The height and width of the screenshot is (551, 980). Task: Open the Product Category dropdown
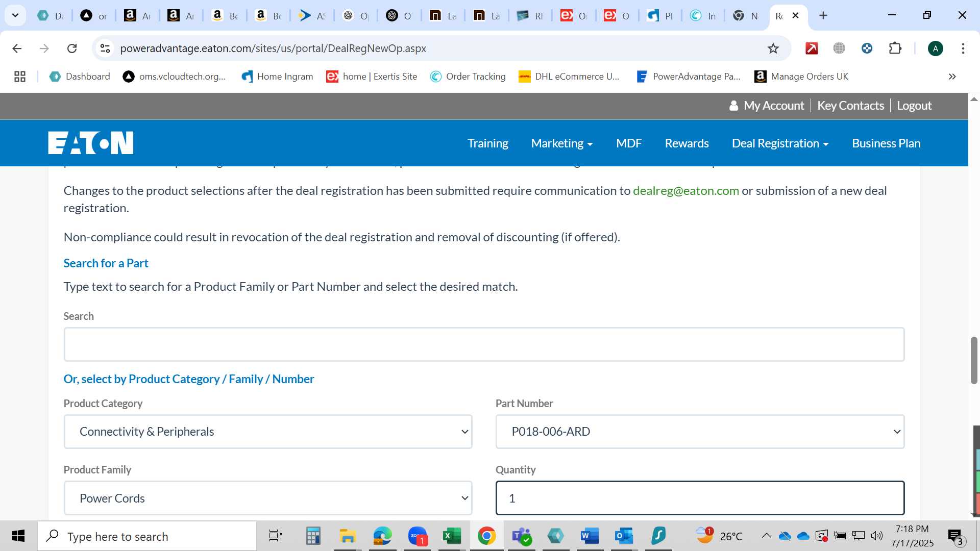[268, 432]
